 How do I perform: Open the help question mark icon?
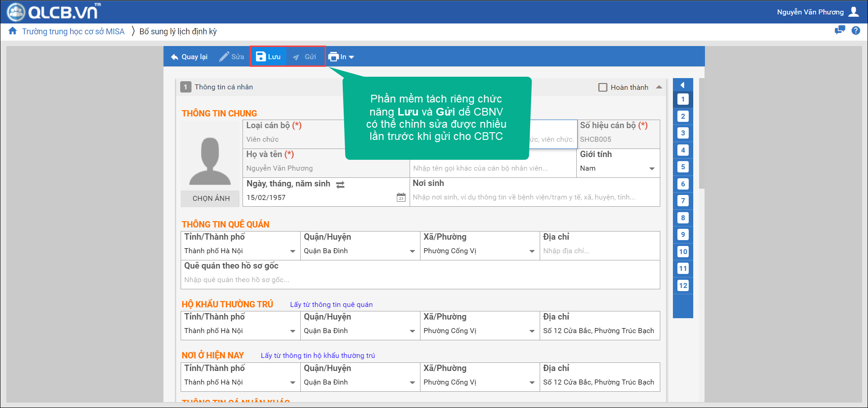(855, 31)
